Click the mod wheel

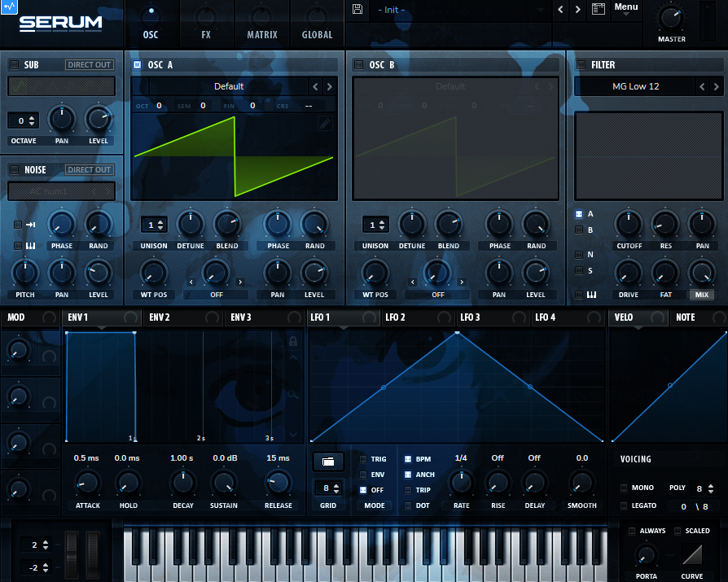pos(92,555)
